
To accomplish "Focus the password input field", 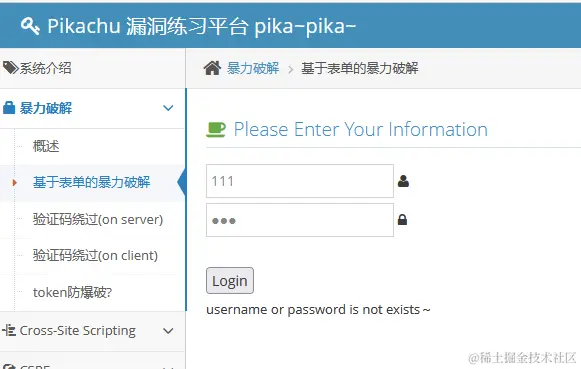I will click(x=300, y=220).
